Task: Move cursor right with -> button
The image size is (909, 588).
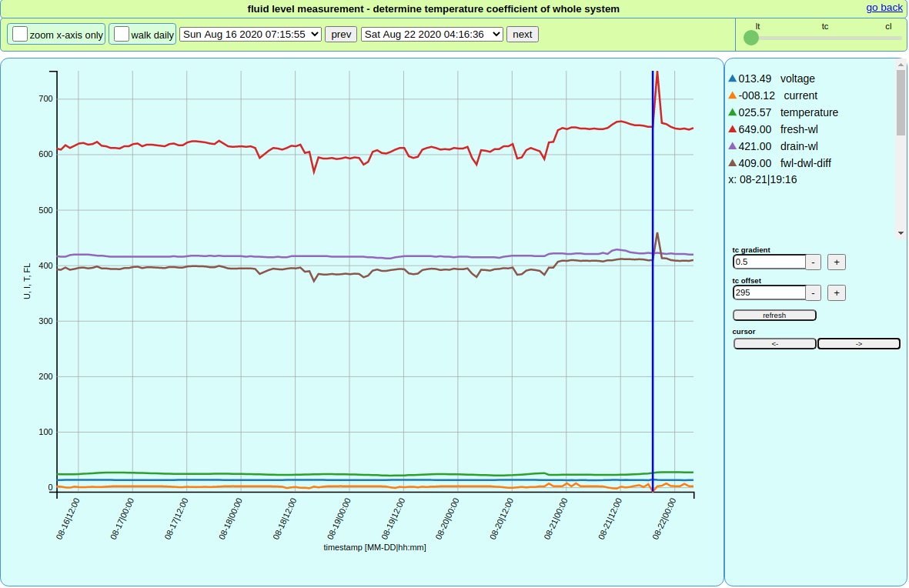Action: click(x=858, y=344)
